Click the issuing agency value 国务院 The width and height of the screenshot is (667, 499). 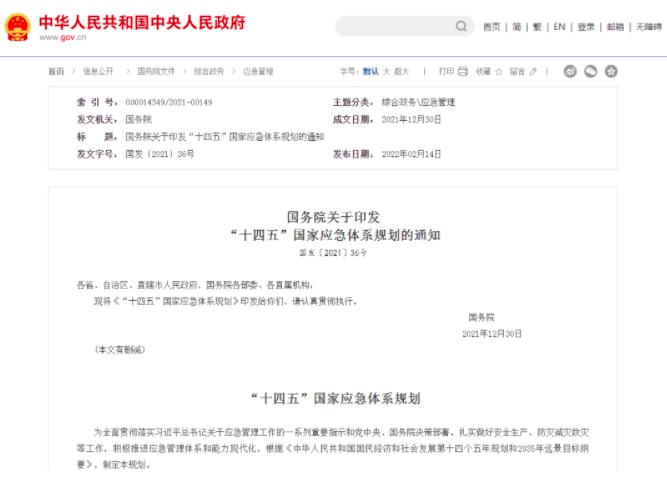click(139, 120)
